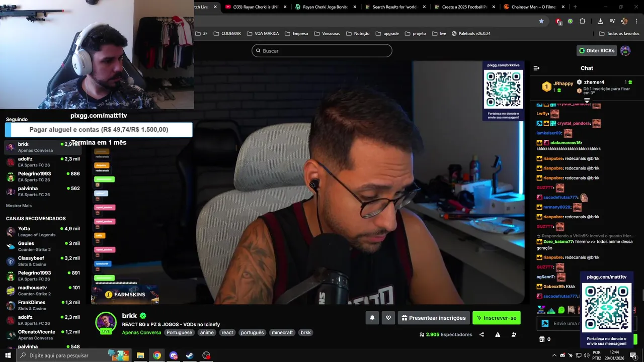Click the red ad-blocker extension icon
The height and width of the screenshot is (362, 644).
tap(558, 21)
